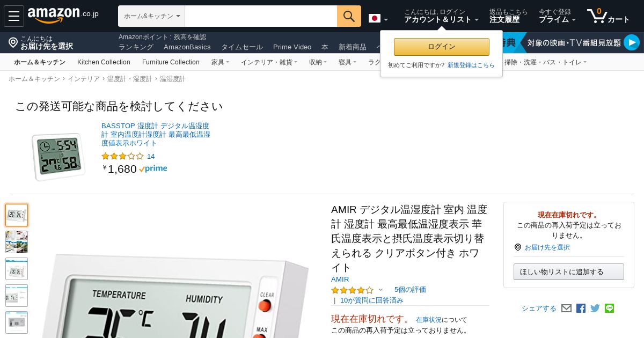Image resolution: width=644 pixels, height=338 pixels.
Task: Open Furniture Collection tab
Action: pyautogui.click(x=171, y=62)
